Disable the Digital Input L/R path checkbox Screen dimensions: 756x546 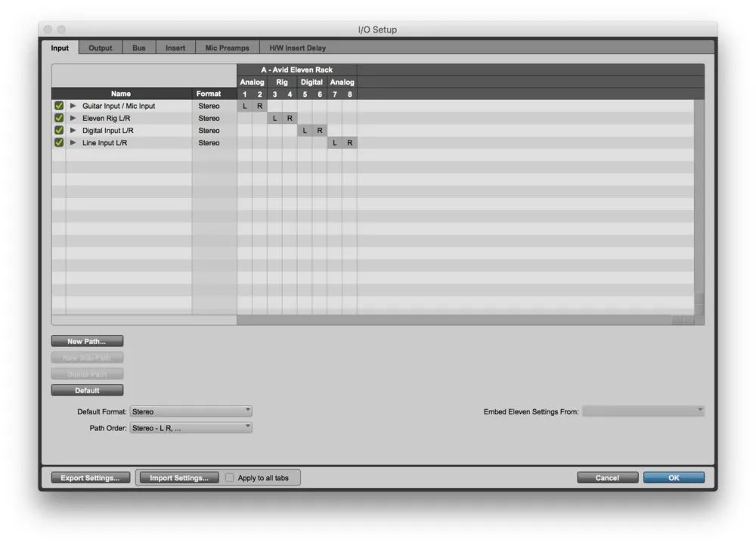(x=59, y=130)
